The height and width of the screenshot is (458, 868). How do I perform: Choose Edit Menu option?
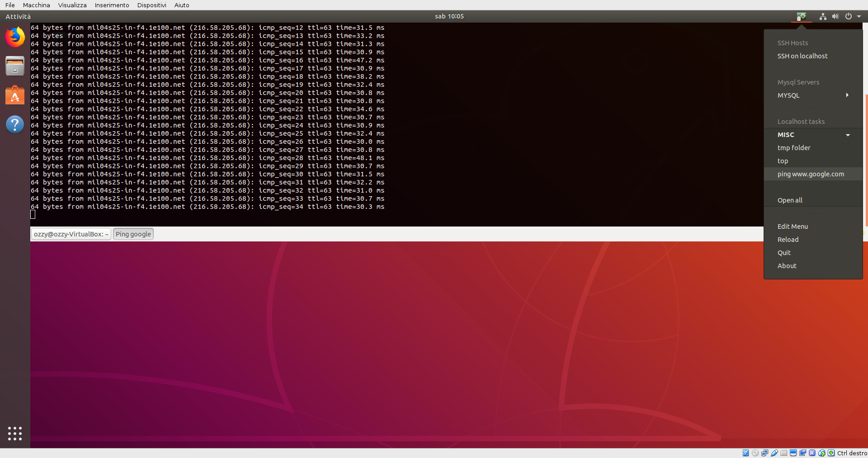click(x=813, y=227)
